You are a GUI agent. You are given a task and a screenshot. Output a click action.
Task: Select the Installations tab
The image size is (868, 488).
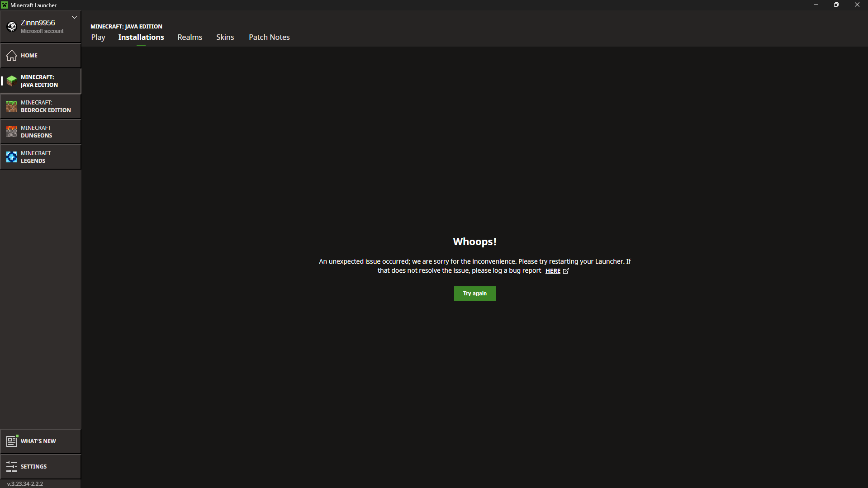point(141,37)
